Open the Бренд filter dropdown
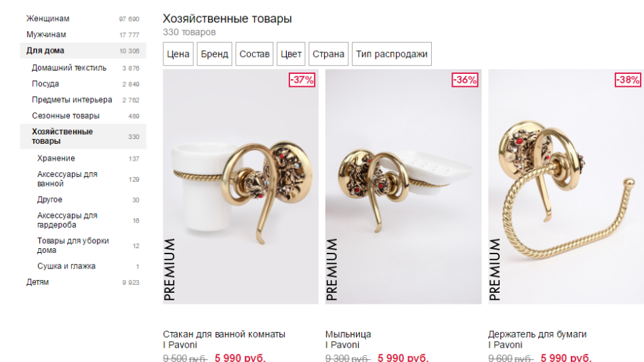Image resolution: width=644 pixels, height=362 pixels. [214, 54]
